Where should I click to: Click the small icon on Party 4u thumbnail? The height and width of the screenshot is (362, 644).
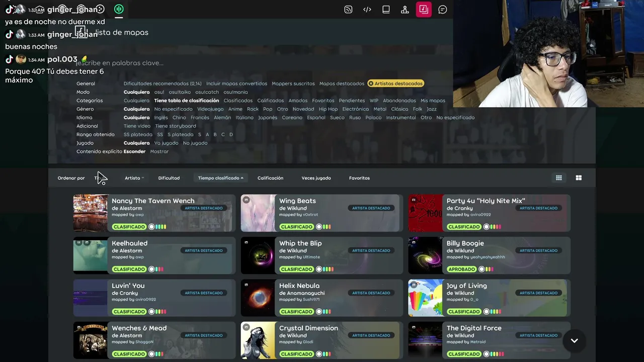coord(414,200)
